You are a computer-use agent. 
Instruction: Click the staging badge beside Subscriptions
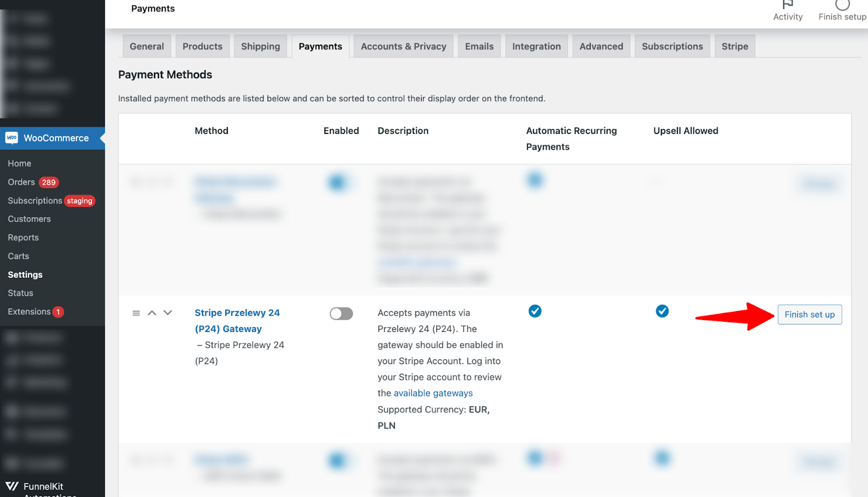[80, 201]
